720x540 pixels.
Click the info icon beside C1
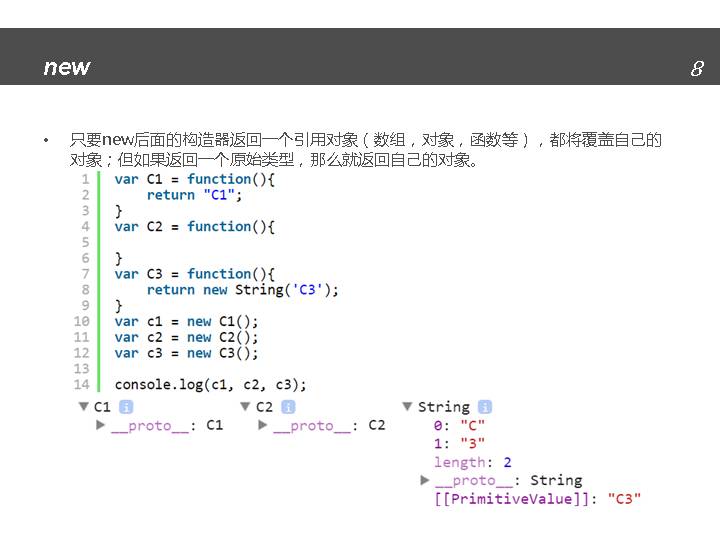click(x=126, y=407)
